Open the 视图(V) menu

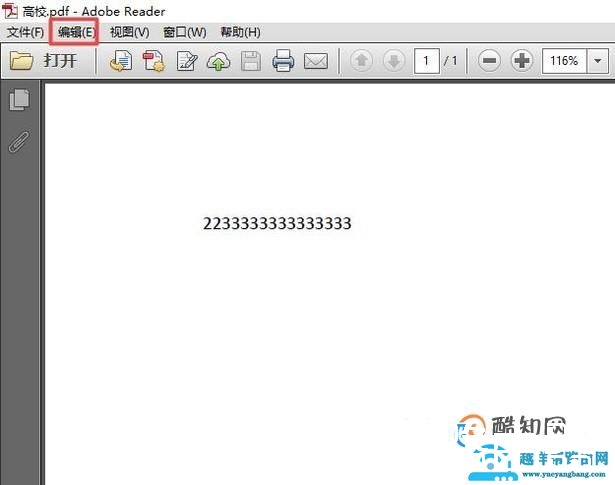coord(129,32)
